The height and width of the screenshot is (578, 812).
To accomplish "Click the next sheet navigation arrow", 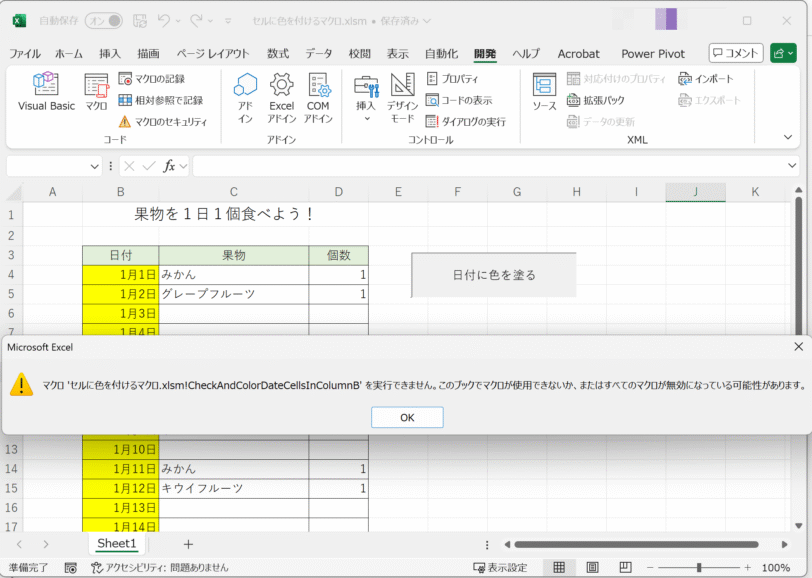I will pyautogui.click(x=46, y=544).
